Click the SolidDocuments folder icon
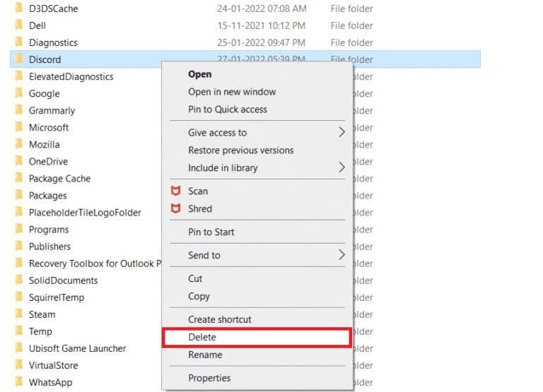Image resolution: width=543 pixels, height=392 pixels. point(19,280)
